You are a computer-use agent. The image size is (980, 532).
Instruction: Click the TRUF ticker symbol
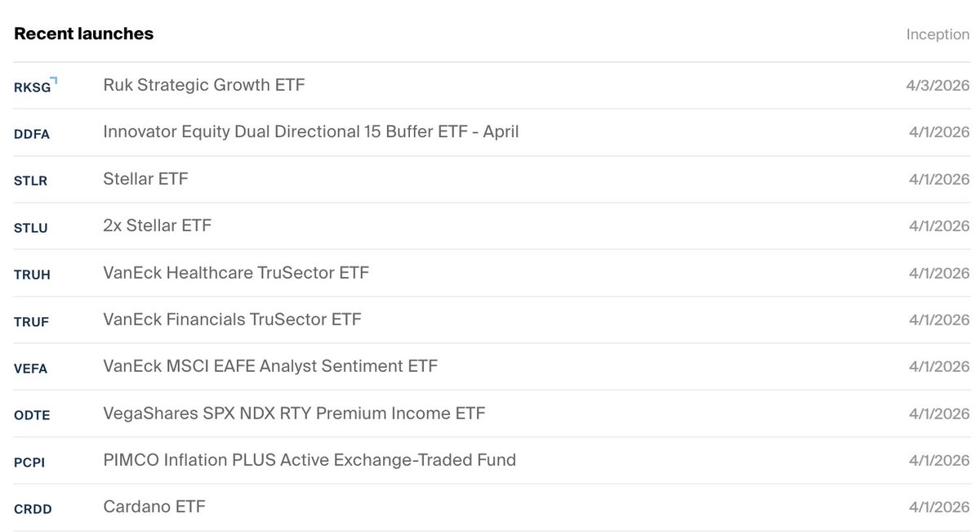coord(32,322)
